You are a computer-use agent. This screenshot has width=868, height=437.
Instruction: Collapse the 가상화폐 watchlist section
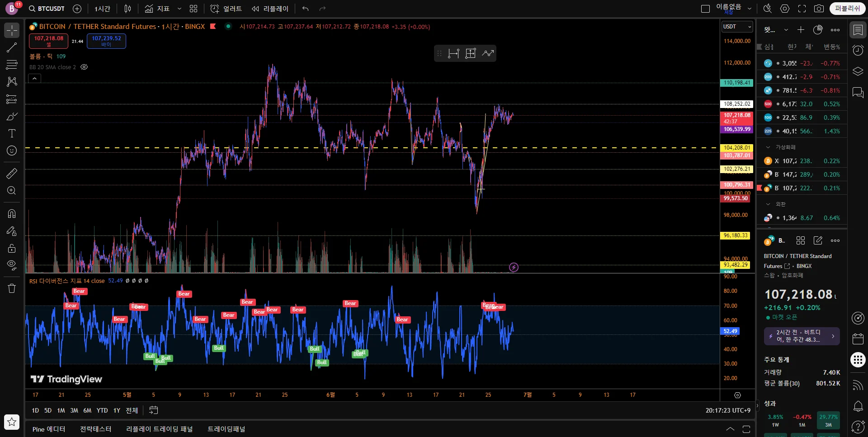768,147
